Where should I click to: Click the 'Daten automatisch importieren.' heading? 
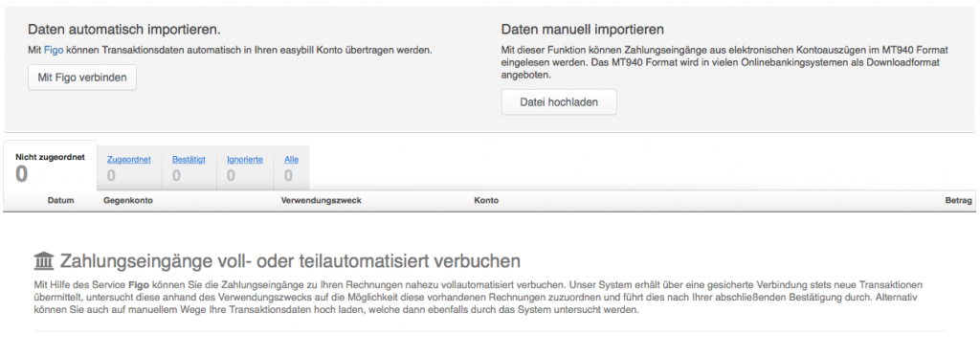[123, 30]
